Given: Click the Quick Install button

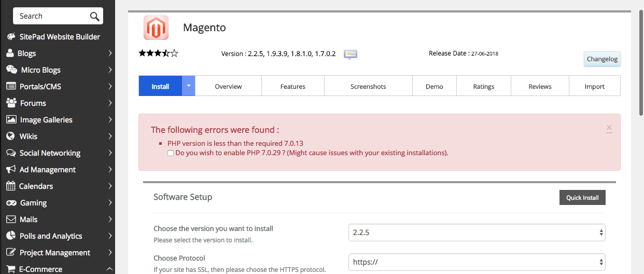Looking at the screenshot, I should pos(582,198).
